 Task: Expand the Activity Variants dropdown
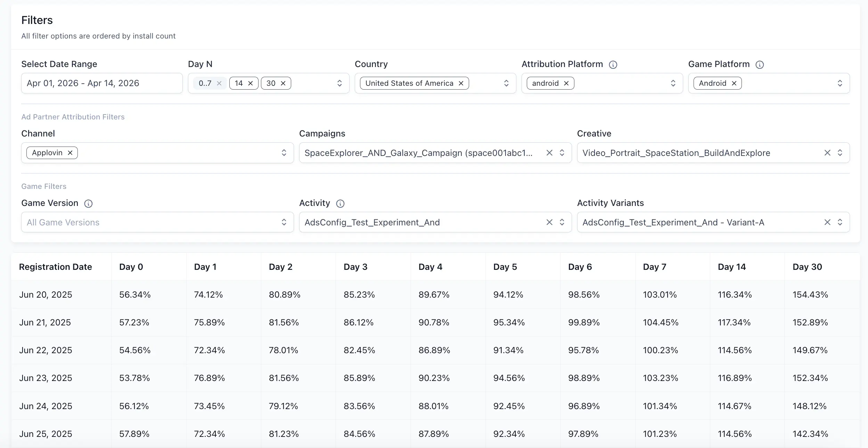pyautogui.click(x=840, y=222)
